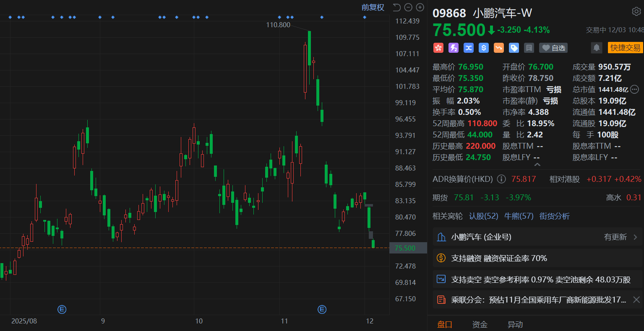Screen dimensions: 644x331
Task: Open the 前复权 adjustment dropdown
Action: coord(373,7)
